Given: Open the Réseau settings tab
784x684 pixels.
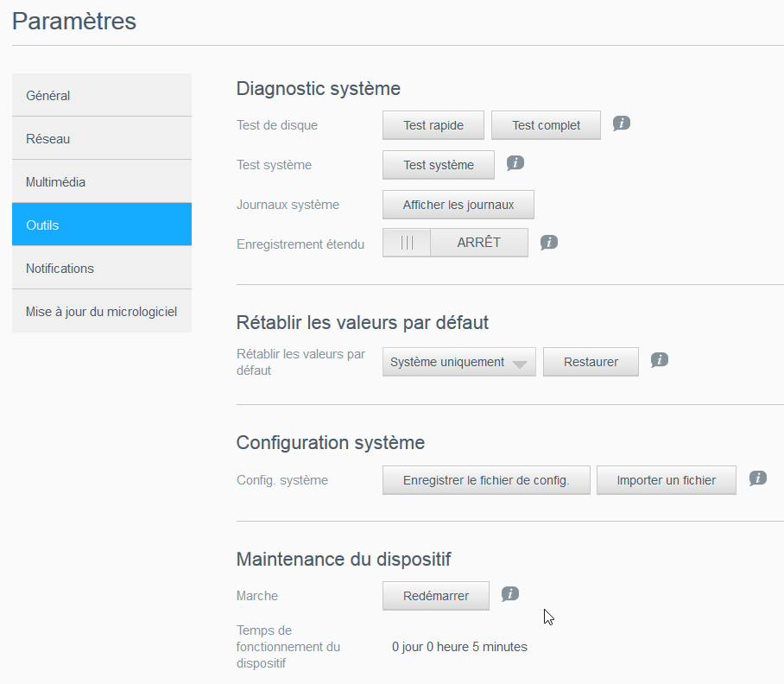Looking at the screenshot, I should tap(102, 138).
